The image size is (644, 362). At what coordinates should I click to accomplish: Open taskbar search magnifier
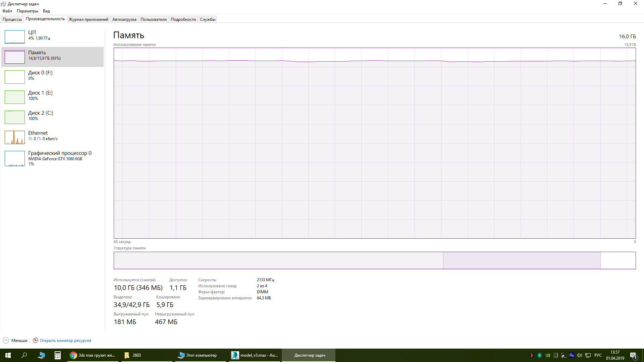coord(24,355)
